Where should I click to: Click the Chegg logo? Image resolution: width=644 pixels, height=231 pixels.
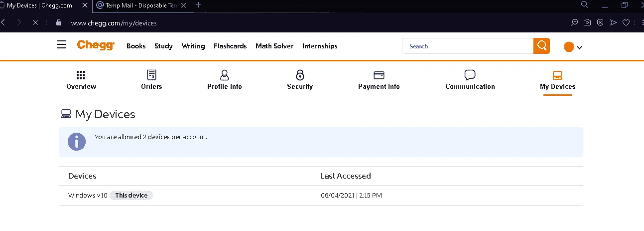coord(96,45)
